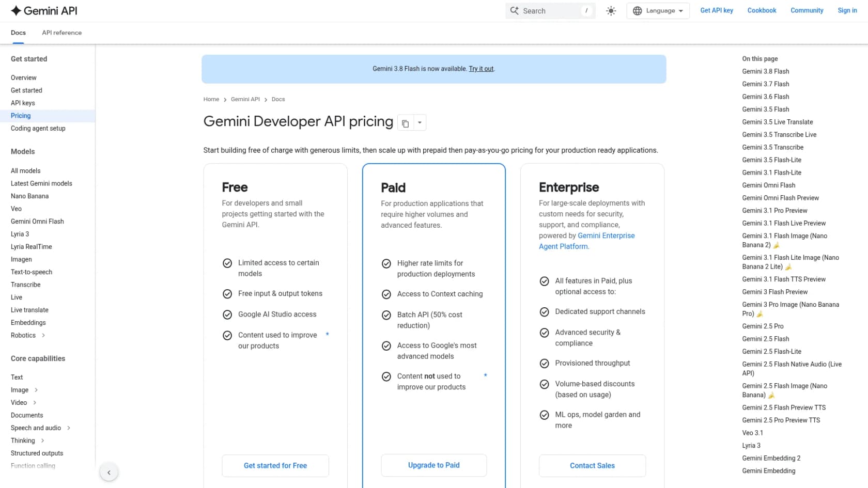Click the Gemini API logo

(44, 10)
